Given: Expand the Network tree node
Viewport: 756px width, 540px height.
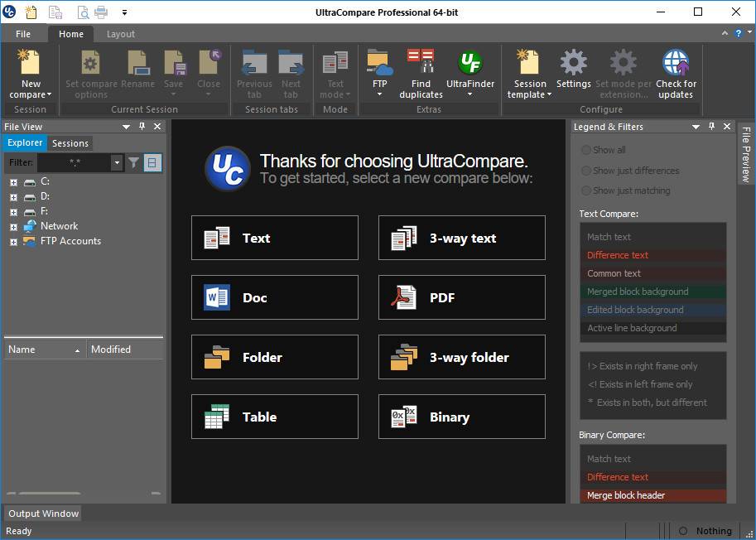Looking at the screenshot, I should pyautogui.click(x=13, y=227).
